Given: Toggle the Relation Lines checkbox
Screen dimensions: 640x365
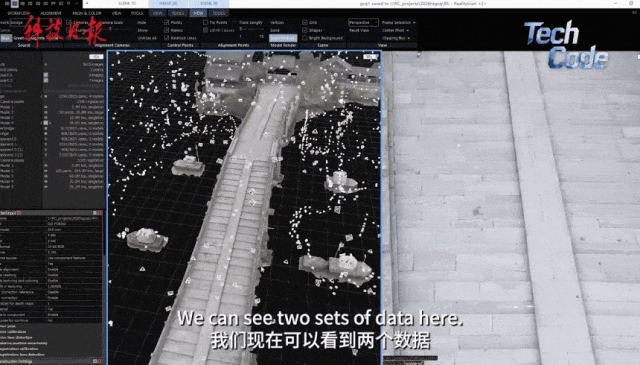Looking at the screenshot, I should pyautogui.click(x=167, y=38).
